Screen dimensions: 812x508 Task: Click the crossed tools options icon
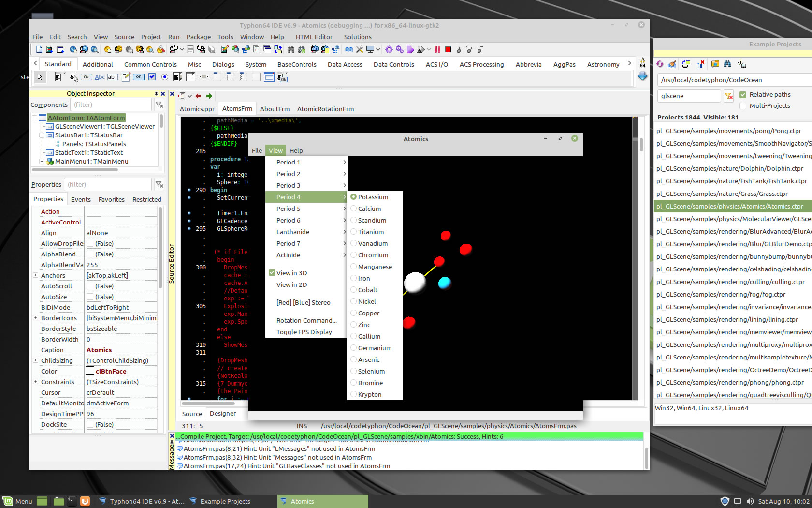(360, 49)
